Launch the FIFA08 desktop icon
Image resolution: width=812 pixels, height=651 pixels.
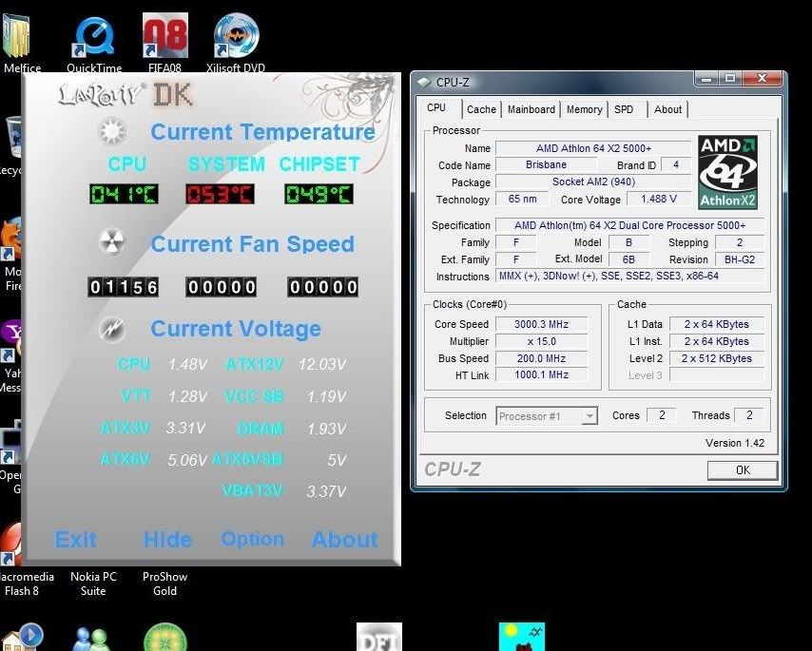point(164,38)
